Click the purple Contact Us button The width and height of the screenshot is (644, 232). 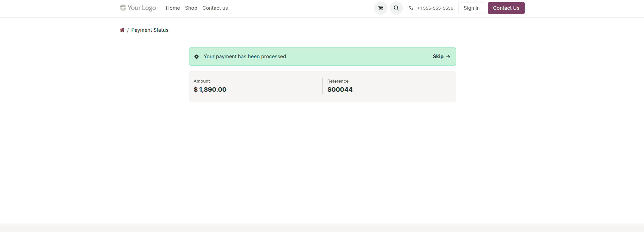click(506, 8)
